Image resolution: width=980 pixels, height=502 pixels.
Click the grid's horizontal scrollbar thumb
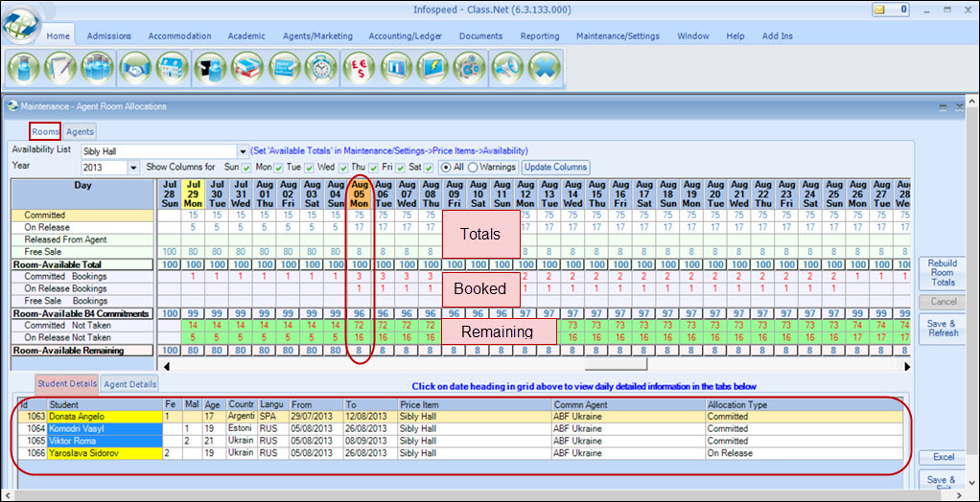[616, 364]
